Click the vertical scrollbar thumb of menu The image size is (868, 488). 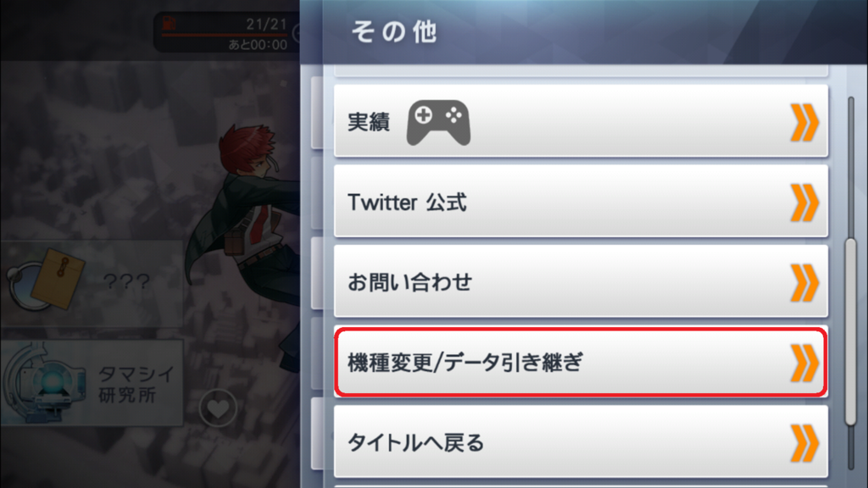coord(851,332)
